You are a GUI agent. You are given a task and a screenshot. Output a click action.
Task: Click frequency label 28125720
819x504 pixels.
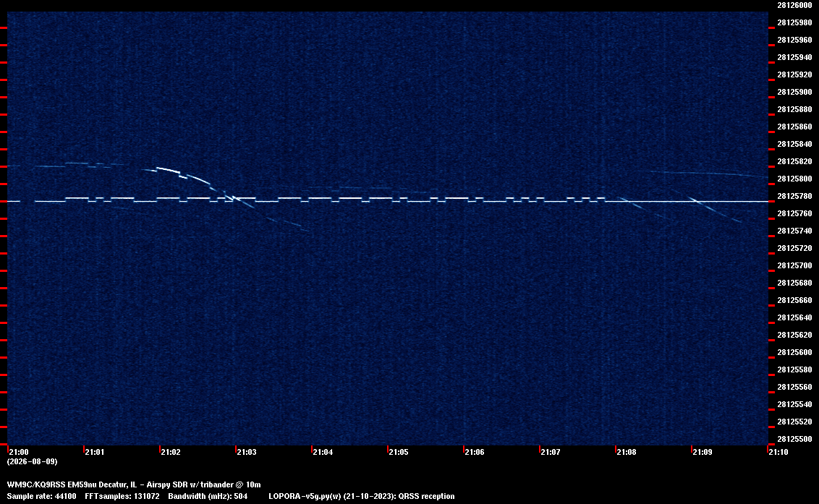pyautogui.click(x=794, y=248)
